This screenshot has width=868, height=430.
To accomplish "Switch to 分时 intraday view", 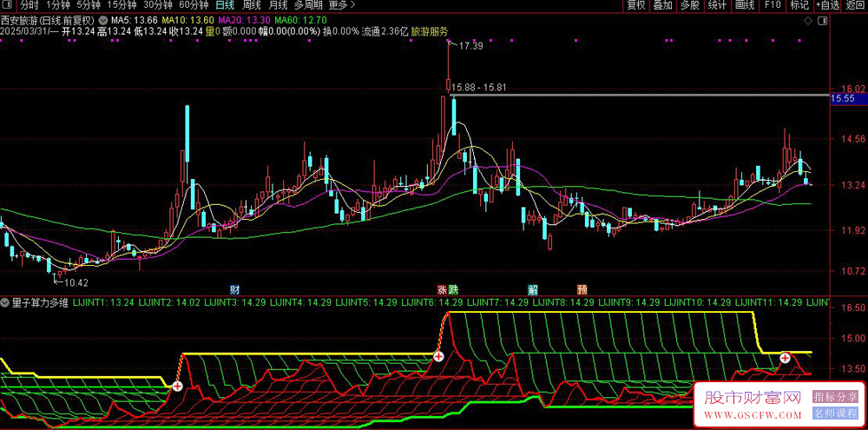I will 30,5.
